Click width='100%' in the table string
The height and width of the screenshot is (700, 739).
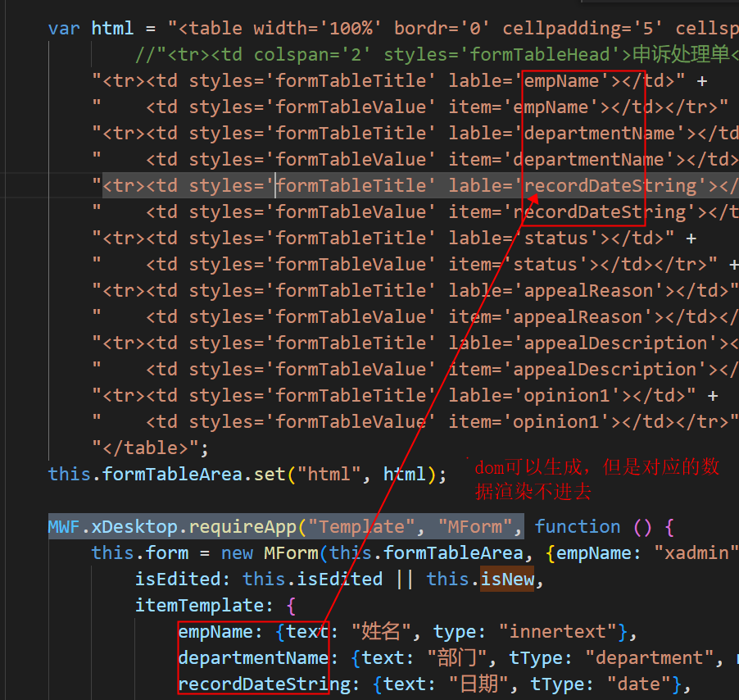(318, 29)
